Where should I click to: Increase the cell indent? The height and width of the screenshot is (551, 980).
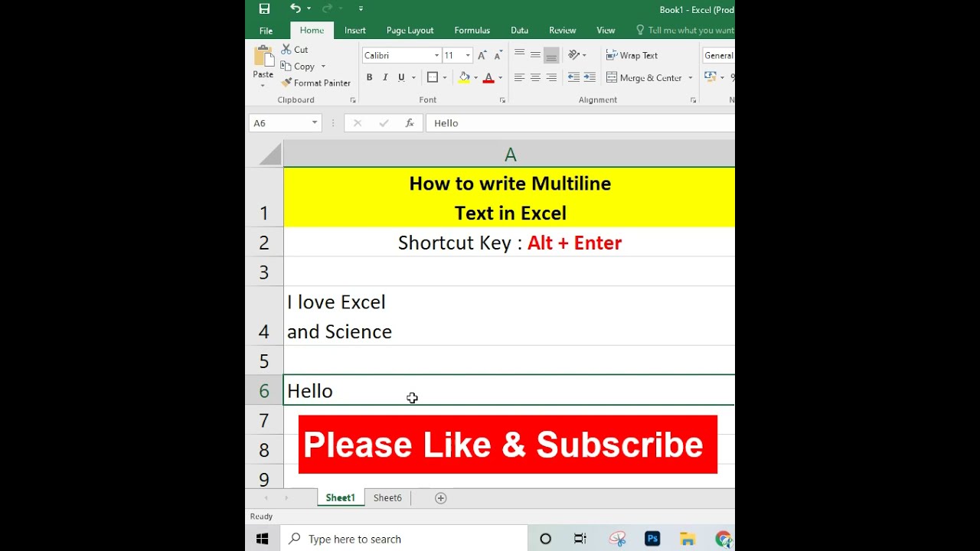590,77
